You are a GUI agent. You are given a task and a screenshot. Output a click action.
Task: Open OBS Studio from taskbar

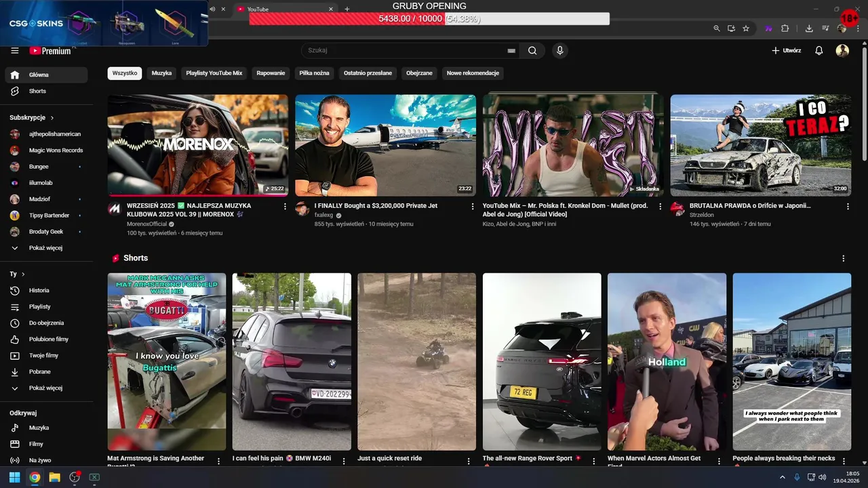(x=75, y=477)
